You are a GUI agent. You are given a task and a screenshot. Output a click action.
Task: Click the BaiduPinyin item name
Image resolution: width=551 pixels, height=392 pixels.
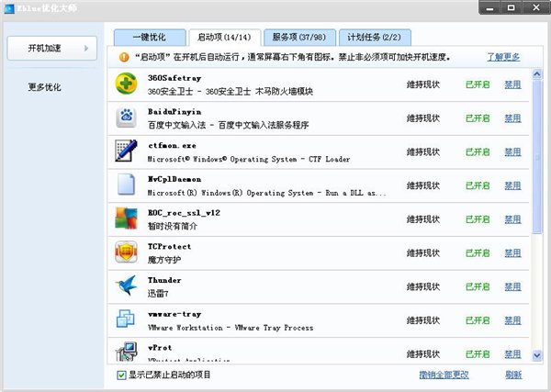coord(174,112)
